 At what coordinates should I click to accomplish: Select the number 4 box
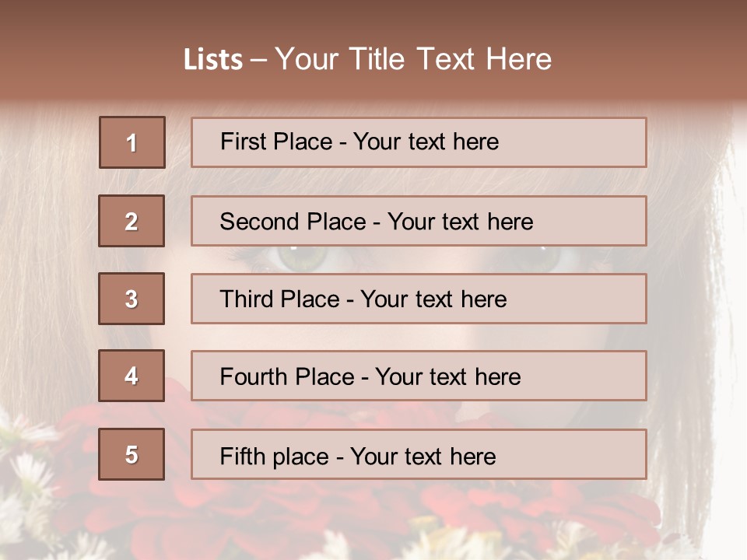pyautogui.click(x=132, y=376)
